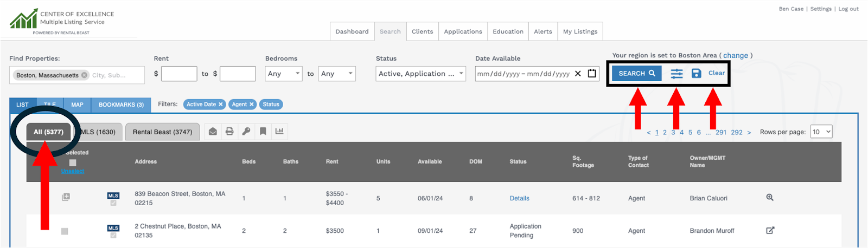Open external link icon on Brandon Muroff row
The image size is (868, 248).
point(770,230)
